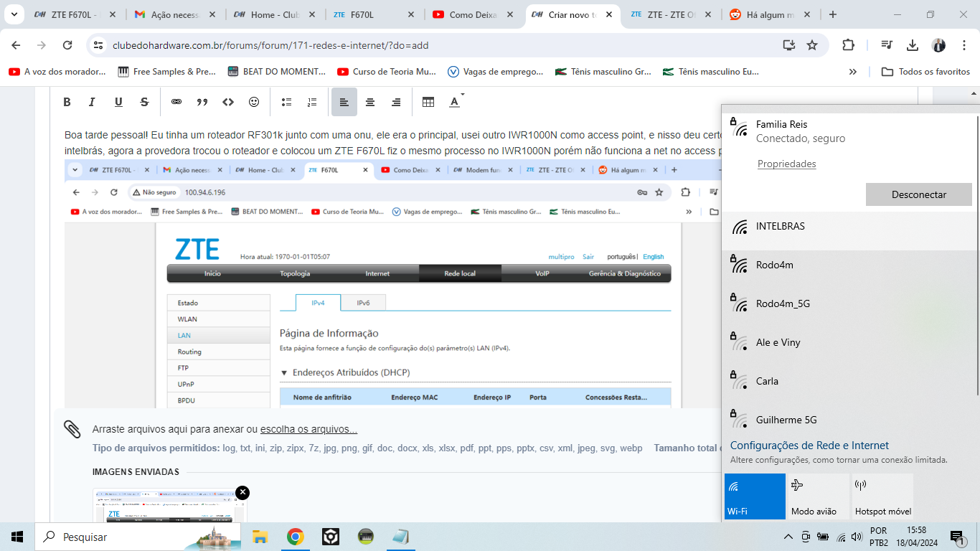Open the Free Samples & Pre... bookmark

pos(167,72)
